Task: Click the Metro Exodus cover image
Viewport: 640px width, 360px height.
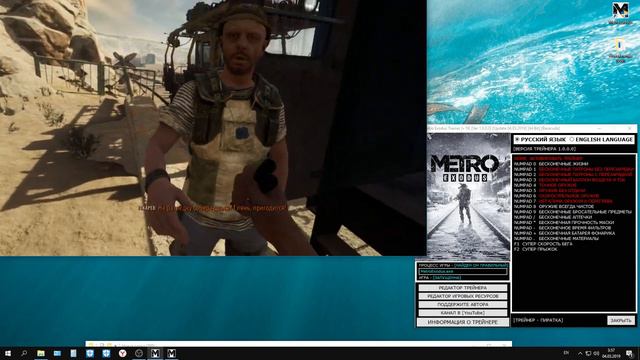Action: click(x=468, y=197)
